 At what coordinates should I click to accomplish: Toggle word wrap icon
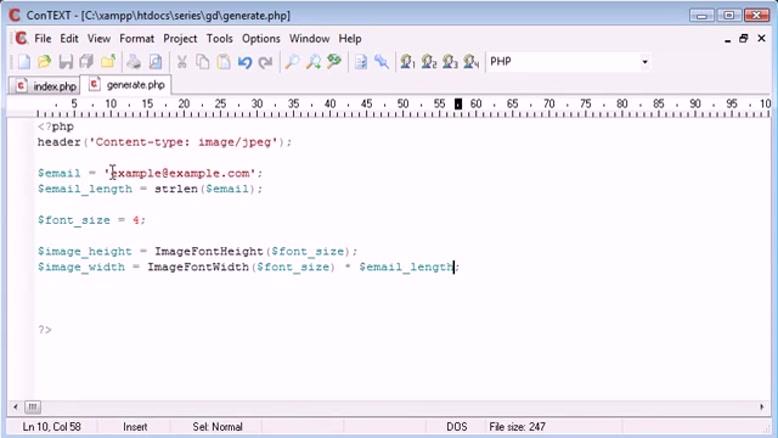(x=361, y=62)
